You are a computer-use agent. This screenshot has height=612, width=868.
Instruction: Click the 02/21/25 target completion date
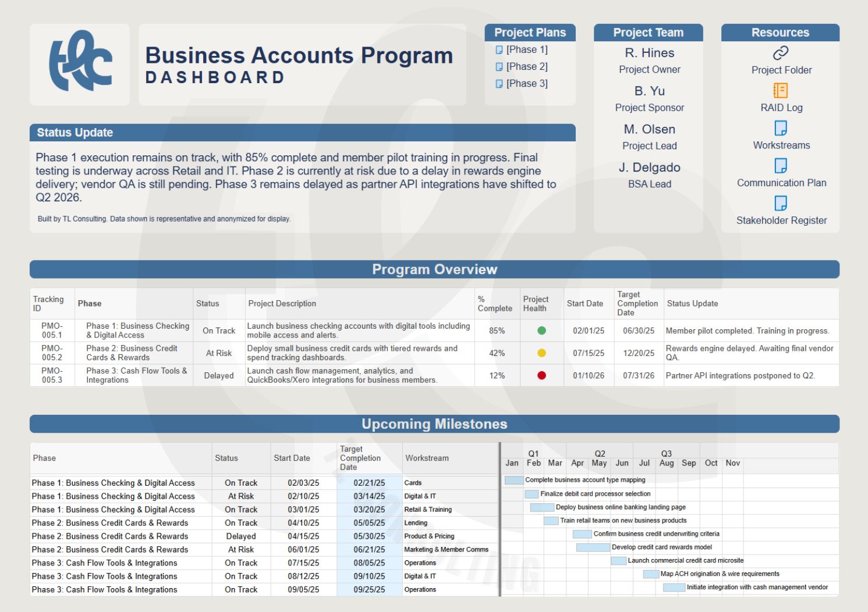(x=369, y=483)
